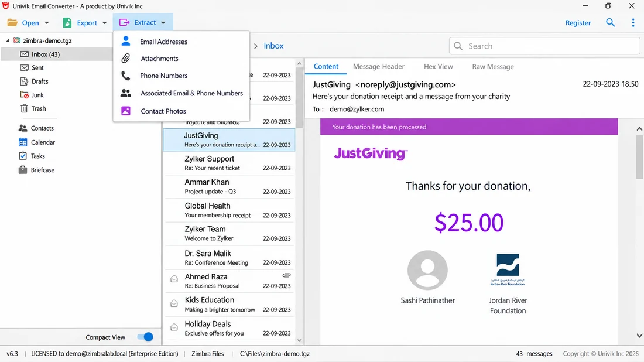The width and height of the screenshot is (644, 362).
Task: Click the message list scroll-down arrow
Action: point(299,341)
